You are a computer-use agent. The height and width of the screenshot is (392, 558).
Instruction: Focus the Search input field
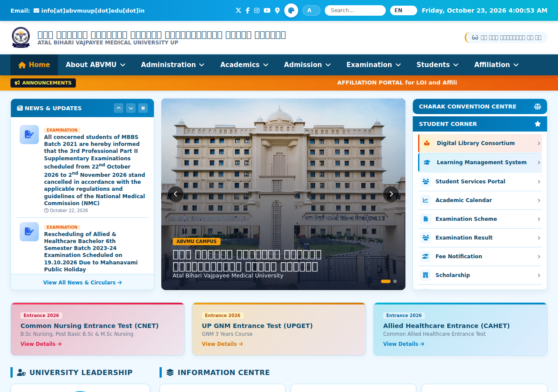(x=355, y=10)
